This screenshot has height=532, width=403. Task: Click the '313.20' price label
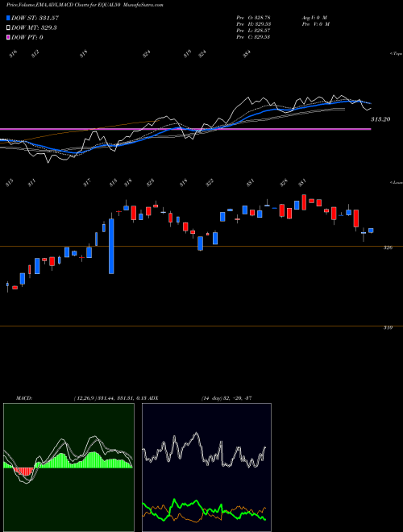[x=380, y=119]
